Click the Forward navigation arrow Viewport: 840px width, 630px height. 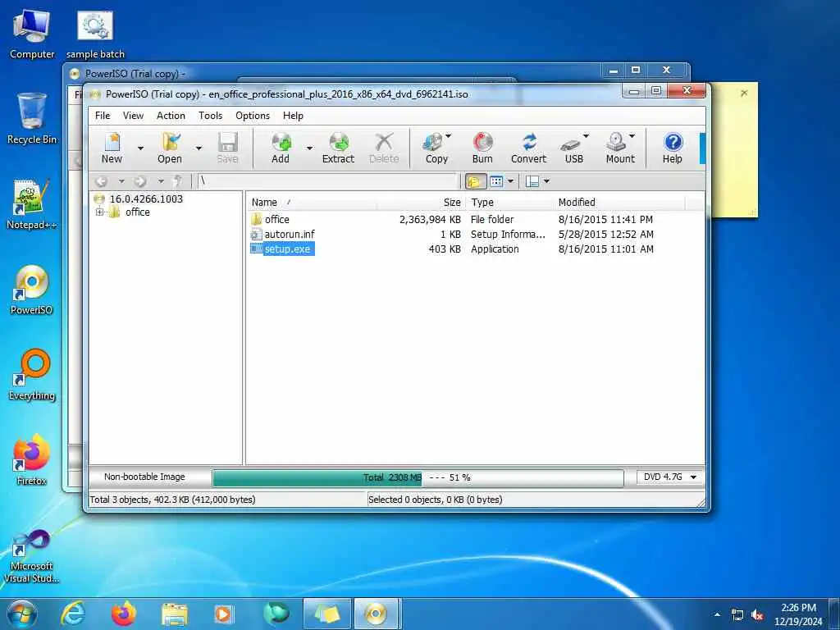coord(140,181)
